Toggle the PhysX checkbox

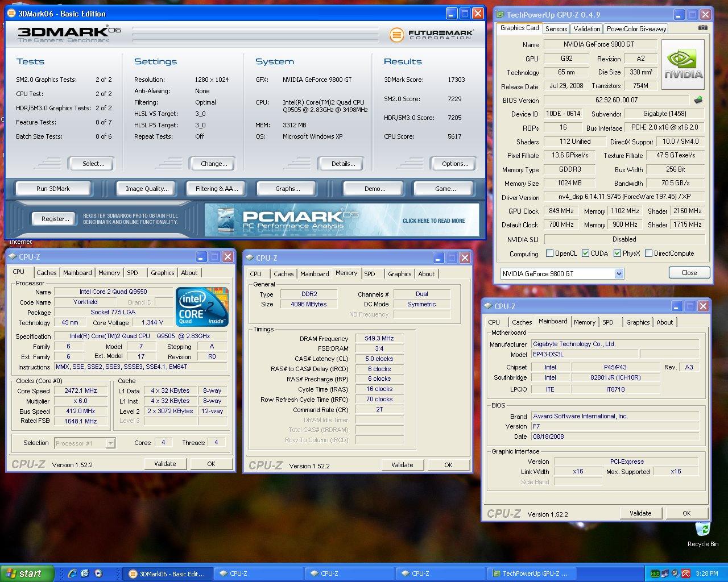617,253
